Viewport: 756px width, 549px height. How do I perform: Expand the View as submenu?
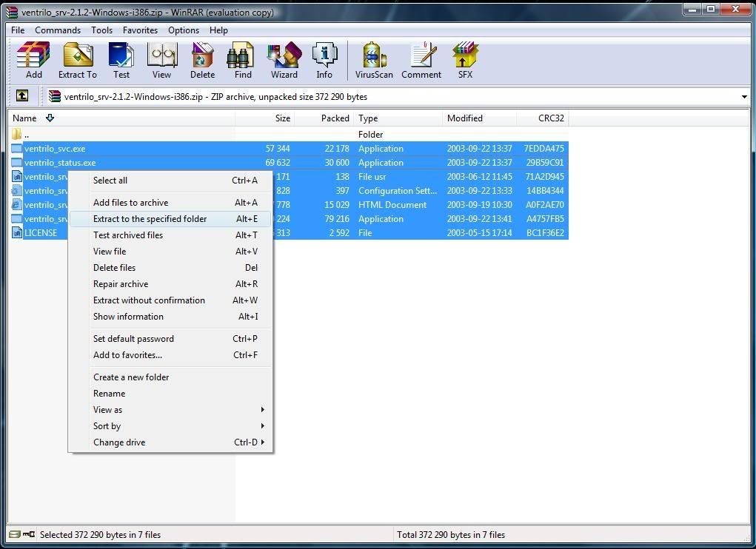[262, 410]
